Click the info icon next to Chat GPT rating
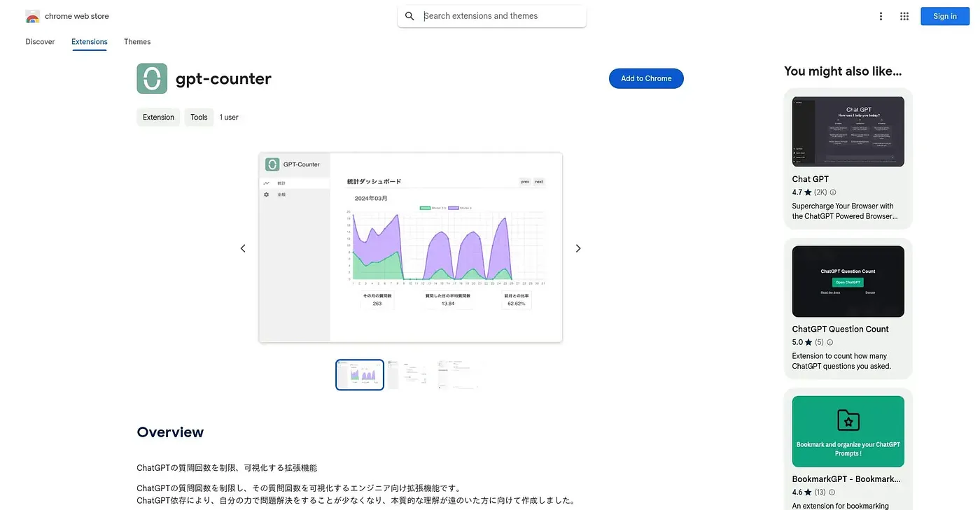The image size is (980, 510). pyautogui.click(x=833, y=192)
